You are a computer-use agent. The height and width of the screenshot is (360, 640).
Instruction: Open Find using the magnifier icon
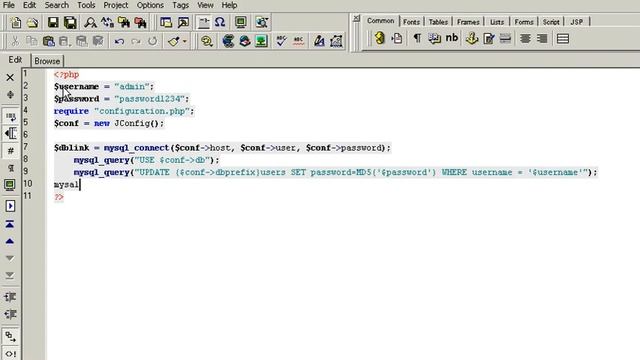tap(90, 22)
